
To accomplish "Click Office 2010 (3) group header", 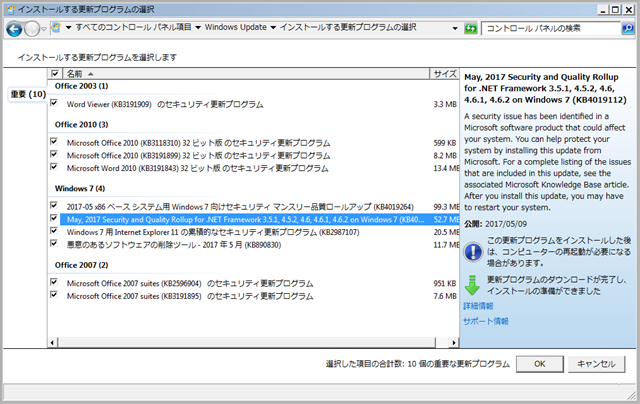I will point(81,124).
